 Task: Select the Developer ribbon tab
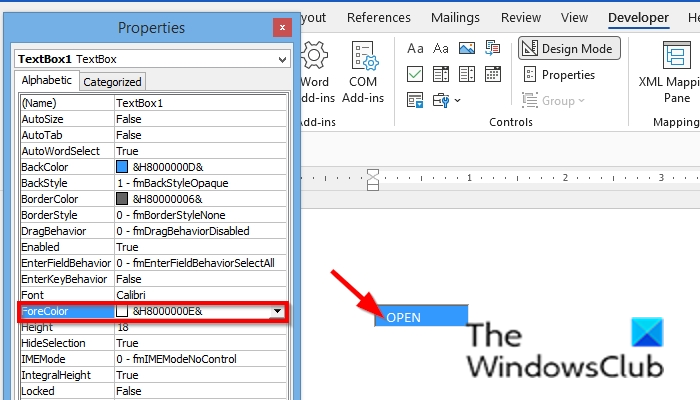click(x=638, y=17)
